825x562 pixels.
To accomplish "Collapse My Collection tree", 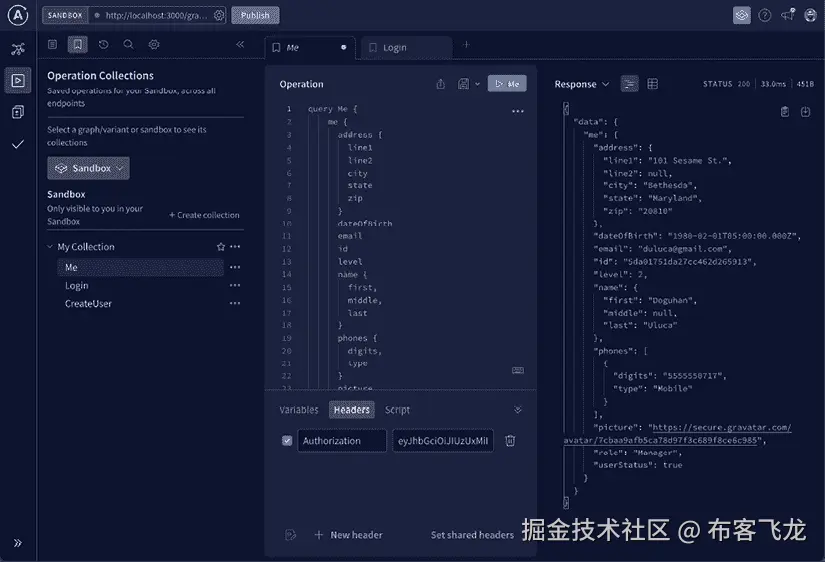I will [x=50, y=246].
